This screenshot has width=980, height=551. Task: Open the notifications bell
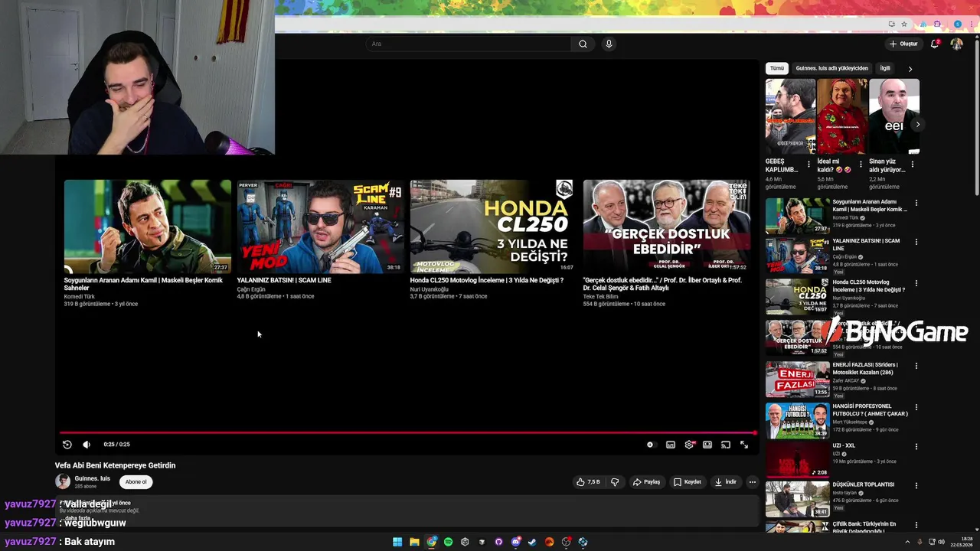(x=935, y=44)
